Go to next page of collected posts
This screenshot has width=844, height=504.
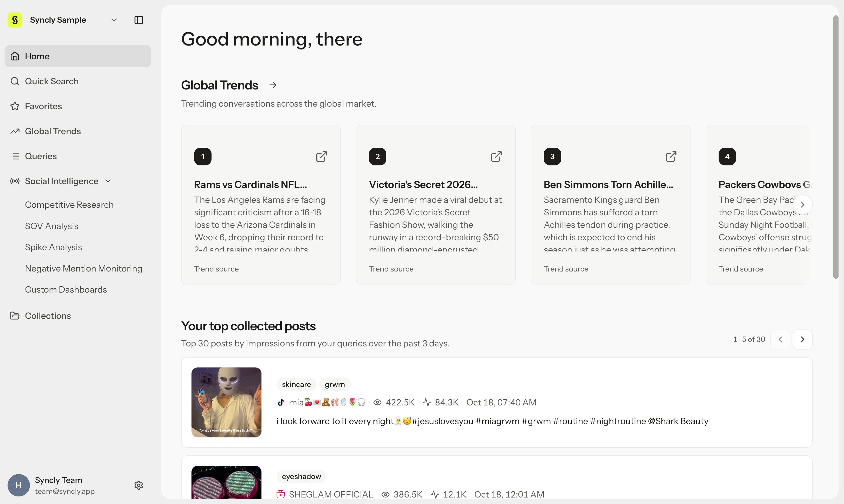(803, 339)
